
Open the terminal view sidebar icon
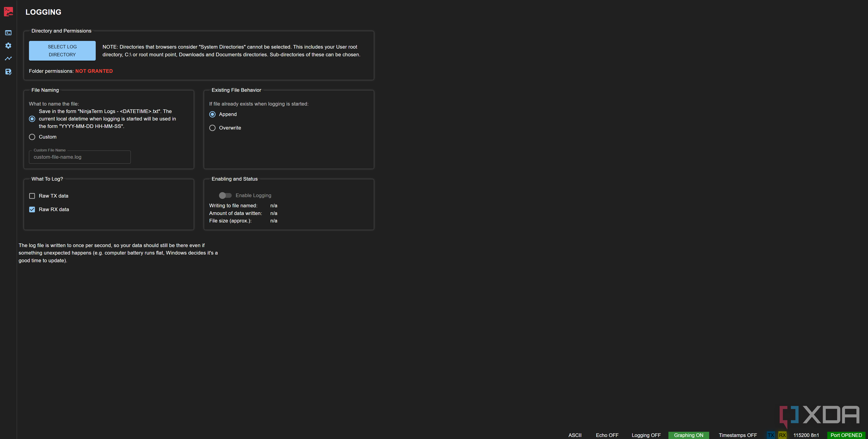point(8,33)
